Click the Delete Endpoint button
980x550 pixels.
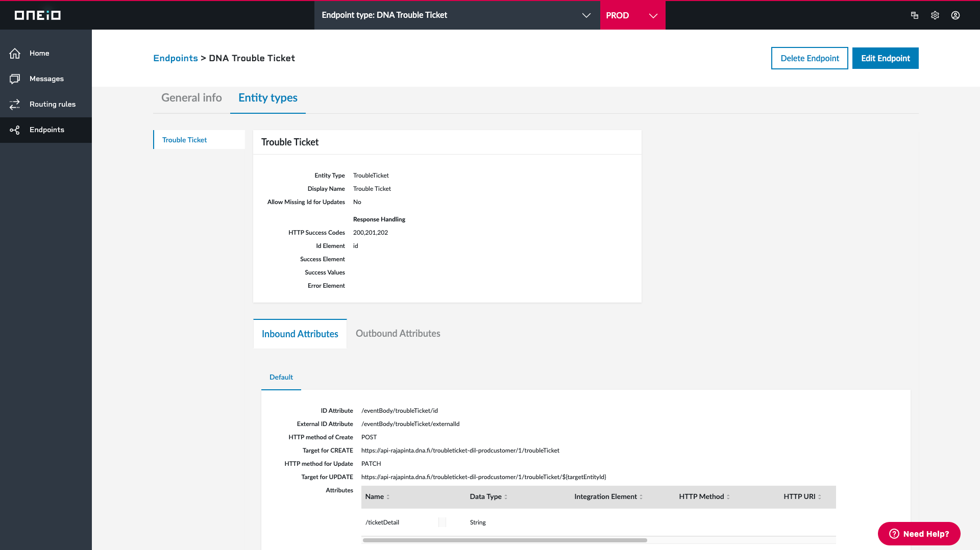810,58
